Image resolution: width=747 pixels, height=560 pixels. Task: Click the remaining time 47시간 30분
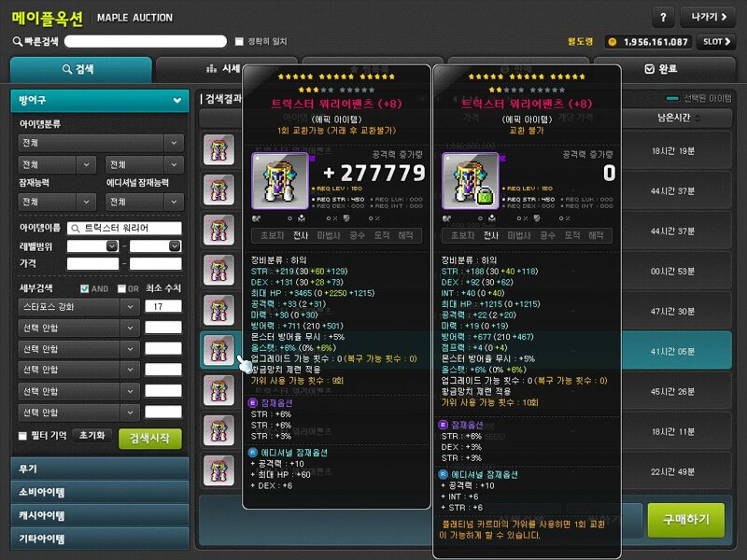click(x=672, y=312)
